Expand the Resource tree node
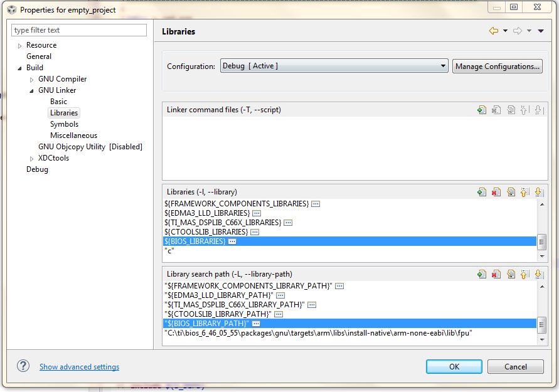This screenshot has height=392, width=559. (x=19, y=46)
